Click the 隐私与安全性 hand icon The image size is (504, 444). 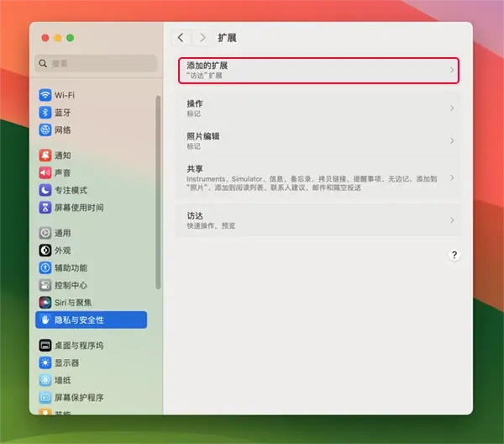click(x=45, y=320)
